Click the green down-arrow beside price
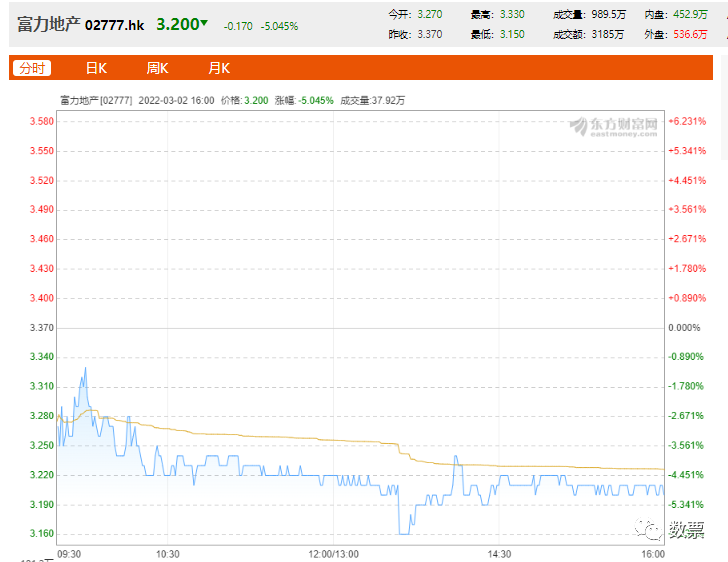 pyautogui.click(x=204, y=22)
